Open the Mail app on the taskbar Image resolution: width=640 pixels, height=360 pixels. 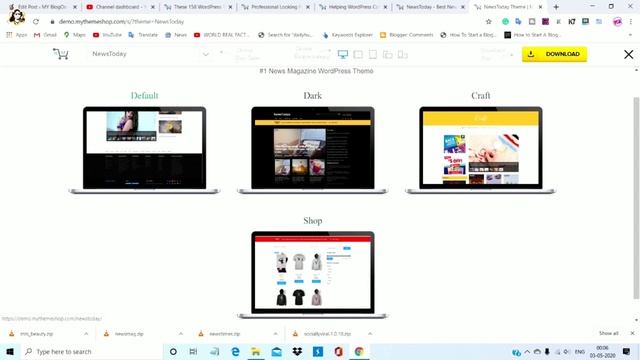tap(276, 351)
